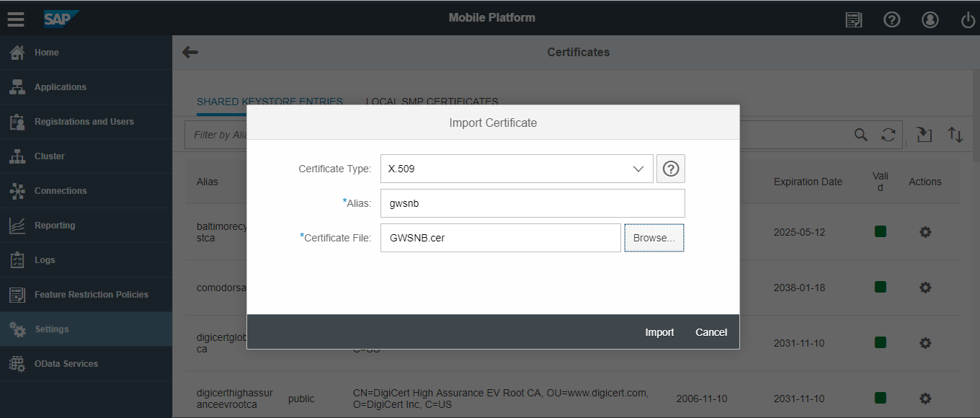980x418 pixels.
Task: Open the Certificate Type dropdown
Action: [x=638, y=168]
